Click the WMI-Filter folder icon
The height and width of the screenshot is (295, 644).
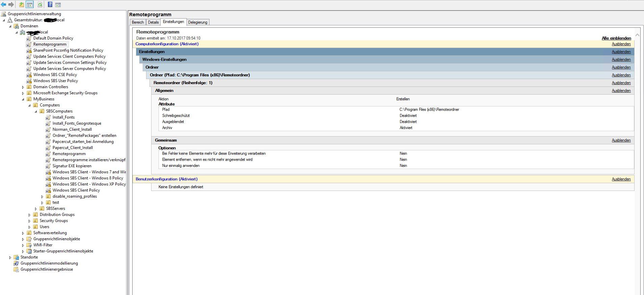29,245
